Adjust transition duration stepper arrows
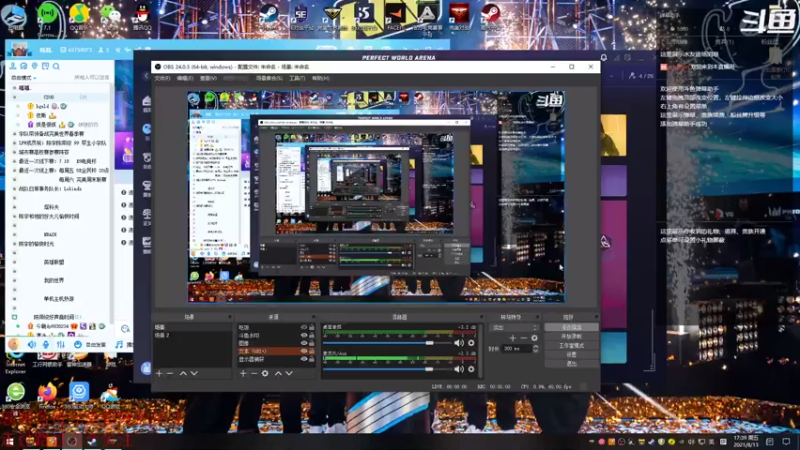Image resolution: width=800 pixels, height=450 pixels. (x=535, y=348)
